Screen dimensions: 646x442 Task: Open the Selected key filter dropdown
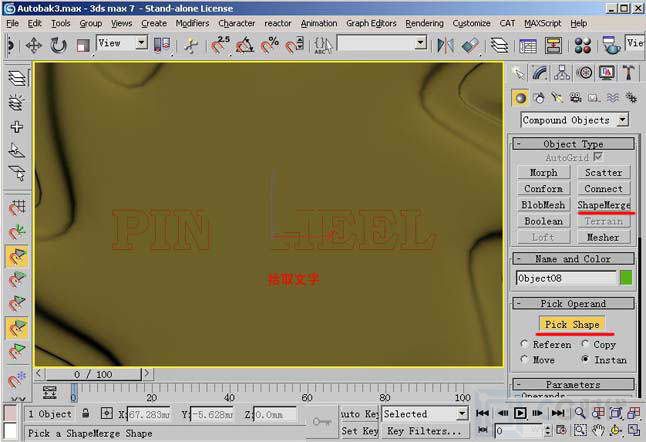(x=462, y=414)
